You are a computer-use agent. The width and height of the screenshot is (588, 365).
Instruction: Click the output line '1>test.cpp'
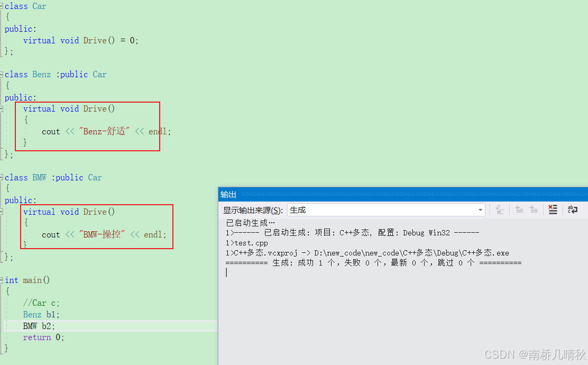pyautogui.click(x=247, y=243)
